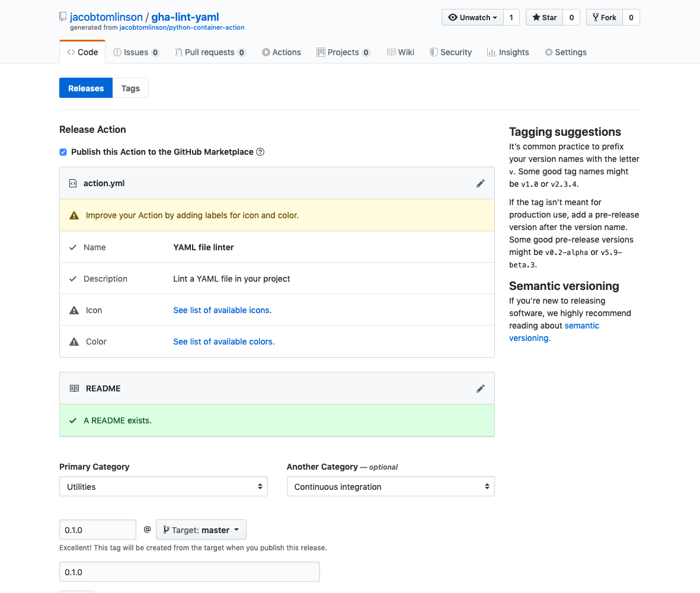Click the pencil edit icon for README
The height and width of the screenshot is (593, 700).
pyautogui.click(x=480, y=388)
